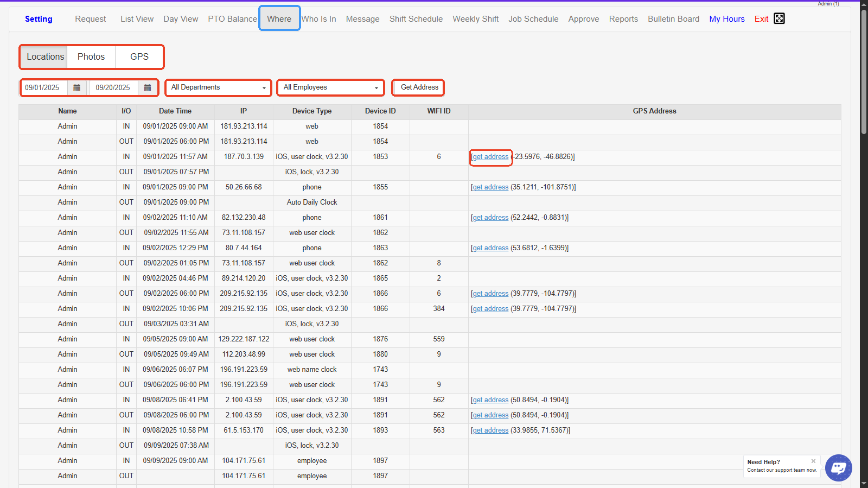
Task: Select the Locations tab
Action: [45, 56]
